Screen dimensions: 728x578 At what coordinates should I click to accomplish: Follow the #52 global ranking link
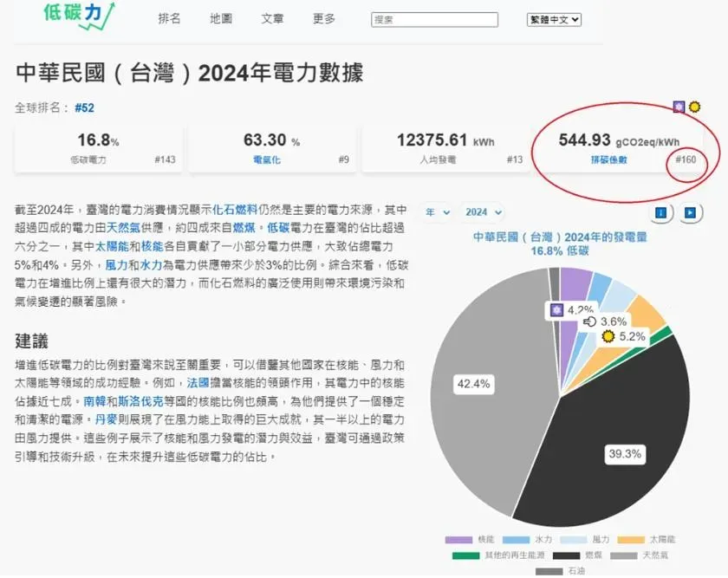[x=85, y=108]
